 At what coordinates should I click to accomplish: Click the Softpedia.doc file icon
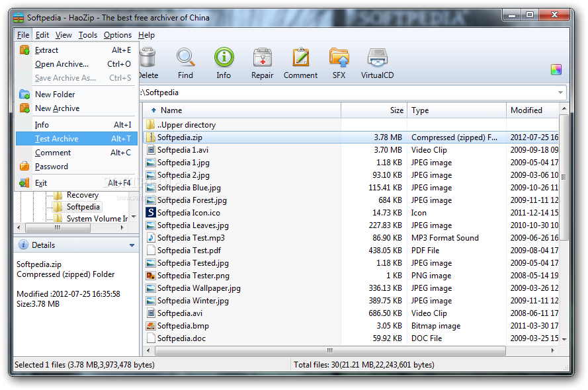[151, 338]
